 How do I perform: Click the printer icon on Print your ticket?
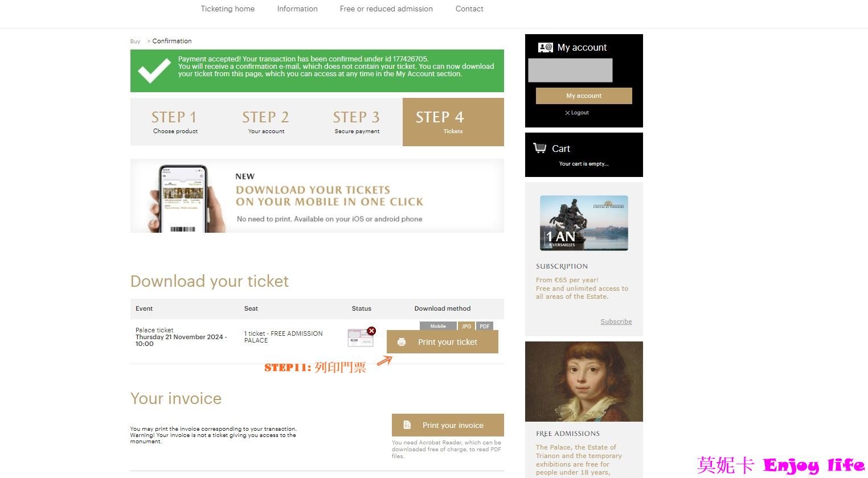point(402,342)
